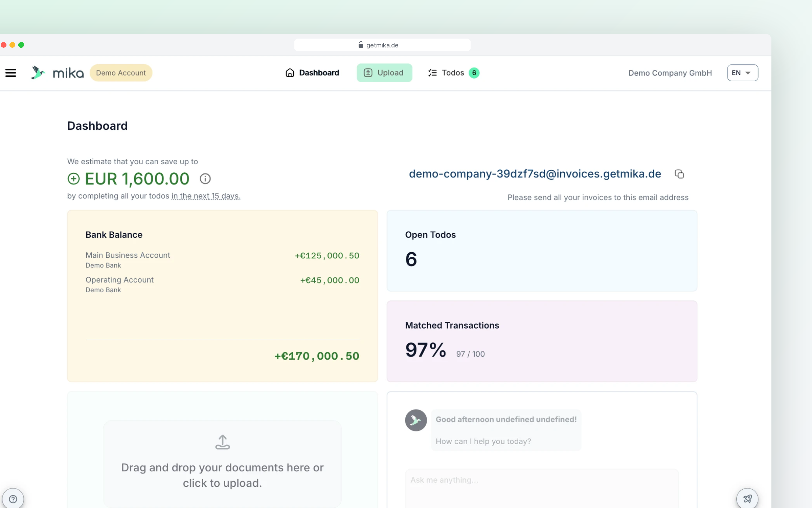Click the Dashboard page heading
This screenshot has width=812, height=508.
(97, 126)
